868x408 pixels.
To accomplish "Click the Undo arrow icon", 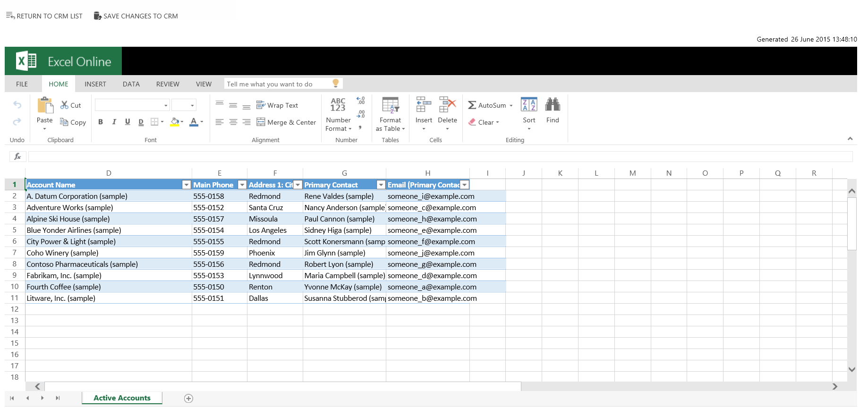I will tap(17, 104).
